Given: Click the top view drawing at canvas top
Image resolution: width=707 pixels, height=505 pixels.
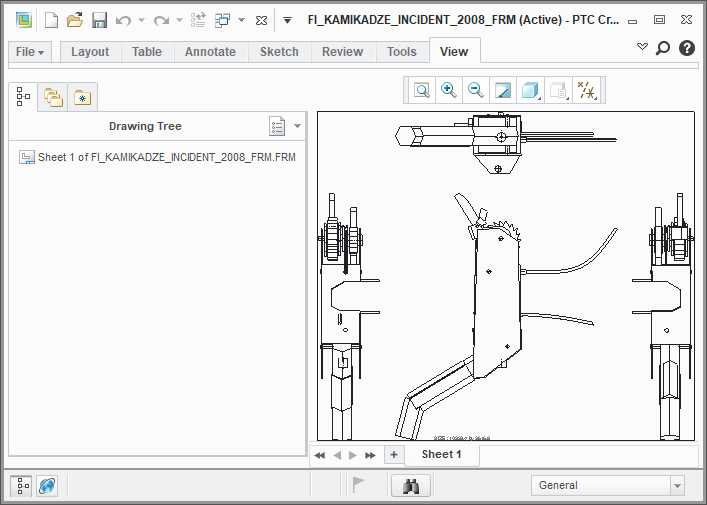Looking at the screenshot, I should click(505, 142).
